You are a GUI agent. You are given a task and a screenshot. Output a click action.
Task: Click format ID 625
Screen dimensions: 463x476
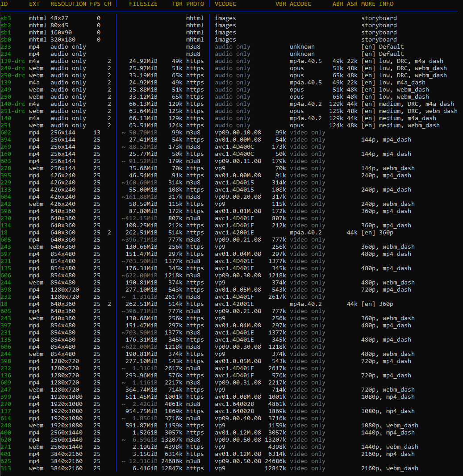click(6, 461)
